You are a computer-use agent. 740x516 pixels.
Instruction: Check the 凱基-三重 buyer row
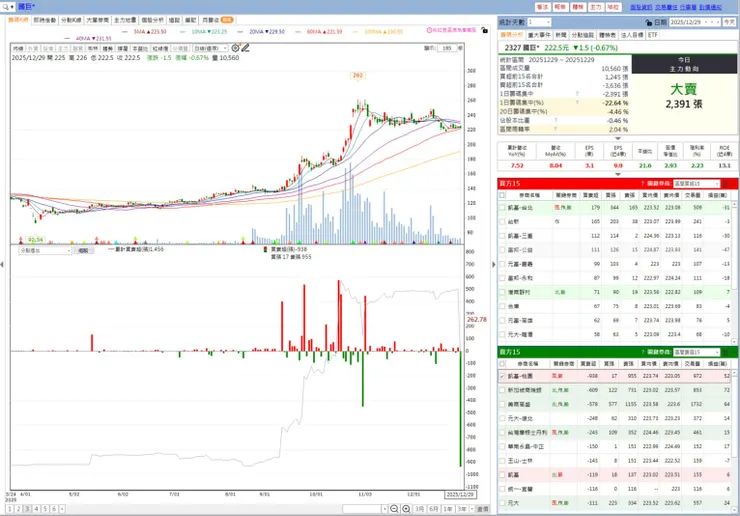[x=502, y=236]
